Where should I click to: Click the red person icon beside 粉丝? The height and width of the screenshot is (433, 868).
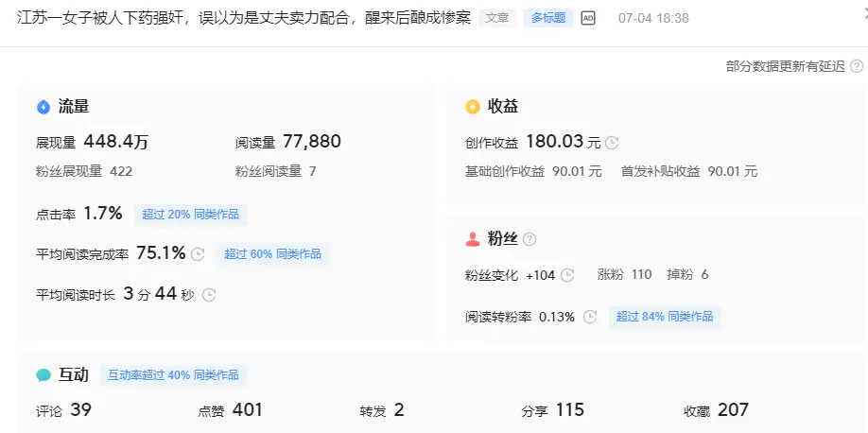[472, 239]
